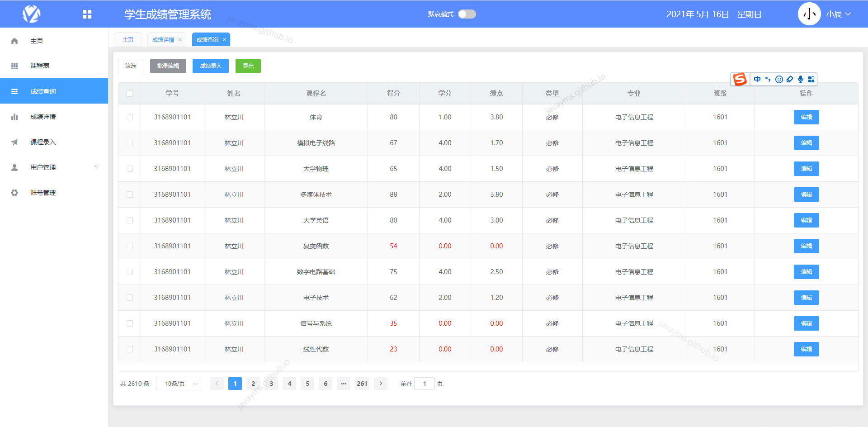Close the 成绩详情 tab
Screen dimensions: 868x427
pyautogui.click(x=180, y=39)
